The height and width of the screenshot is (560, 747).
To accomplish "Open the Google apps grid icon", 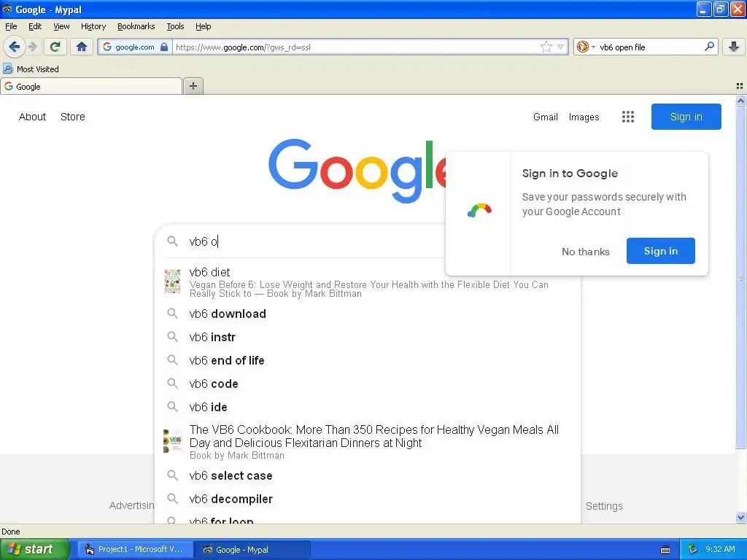I will tap(628, 117).
